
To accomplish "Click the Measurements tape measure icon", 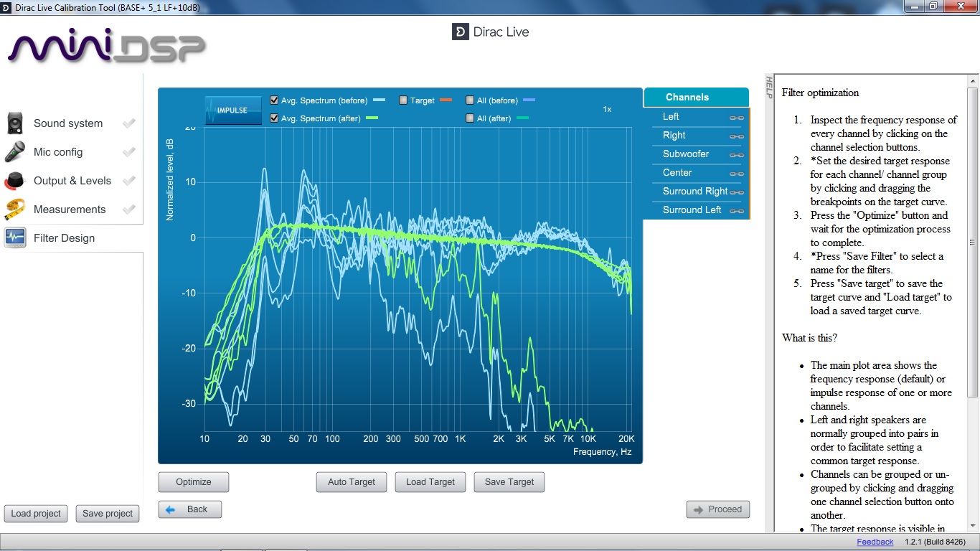I will click(16, 209).
